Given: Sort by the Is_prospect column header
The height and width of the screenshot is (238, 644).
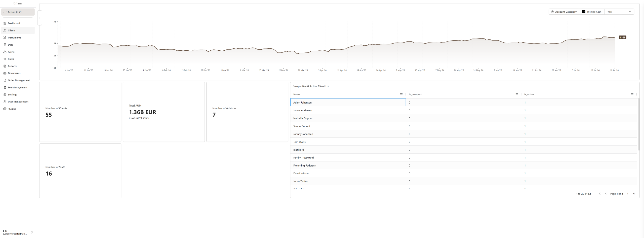Looking at the screenshot, I should coord(415,94).
